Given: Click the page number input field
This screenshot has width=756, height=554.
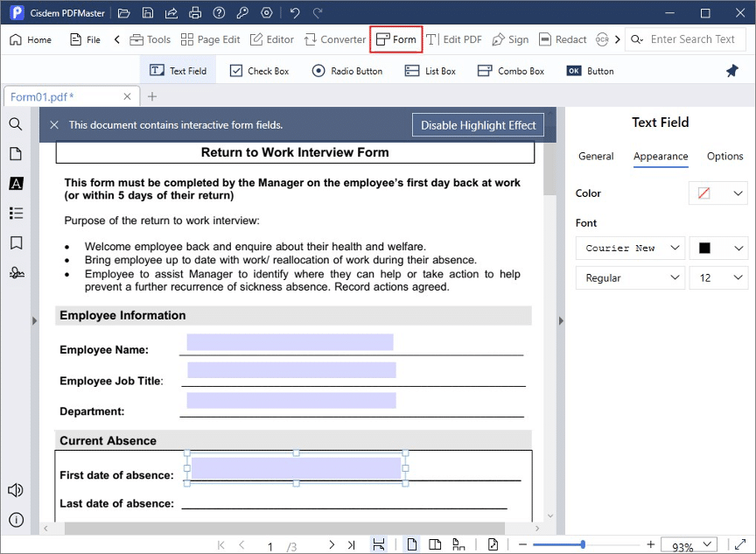Looking at the screenshot, I should click(x=269, y=544).
